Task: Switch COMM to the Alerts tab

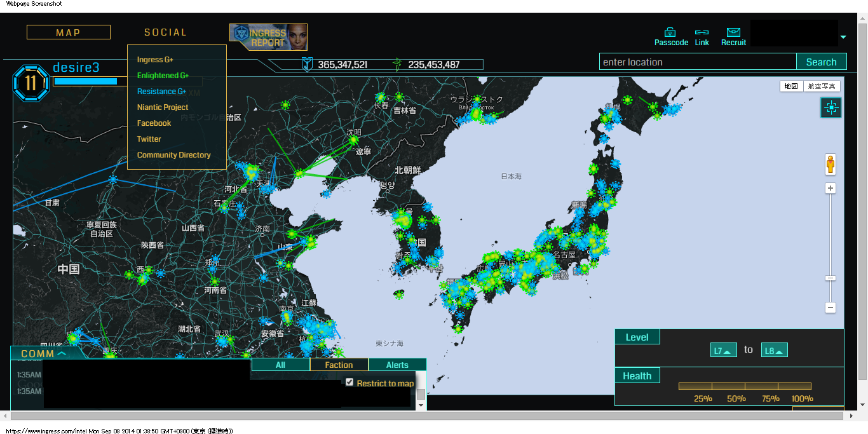Action: 397,365
